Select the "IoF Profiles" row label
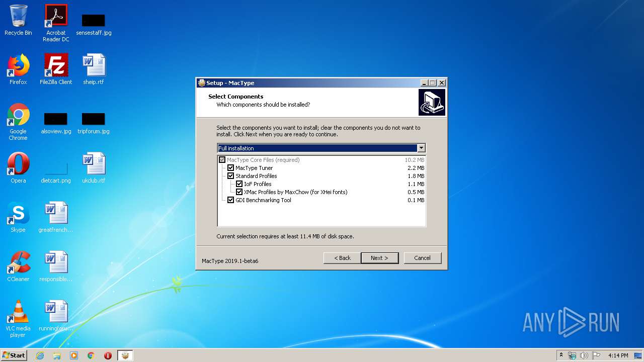The image size is (644, 362). 258,184
